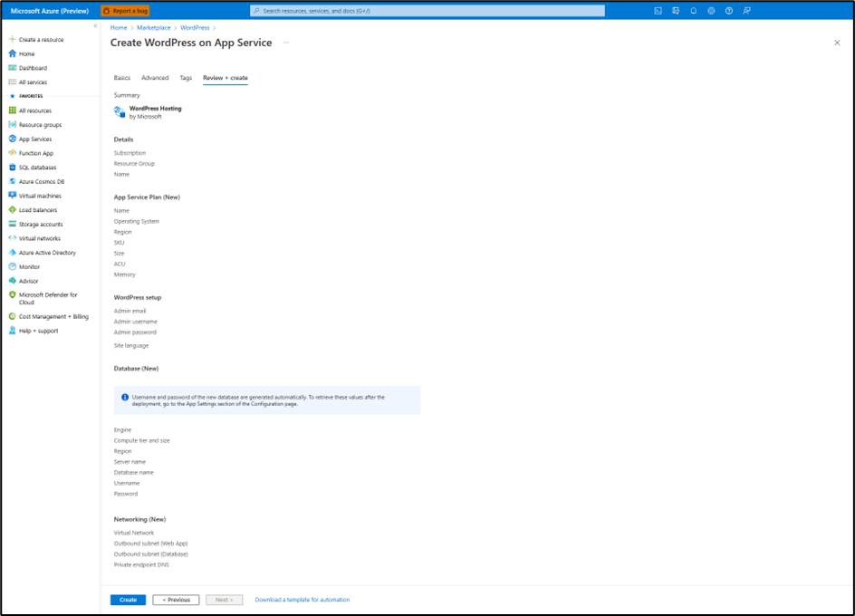Close the Create WordPress blade
The width and height of the screenshot is (855, 616).
(x=837, y=43)
